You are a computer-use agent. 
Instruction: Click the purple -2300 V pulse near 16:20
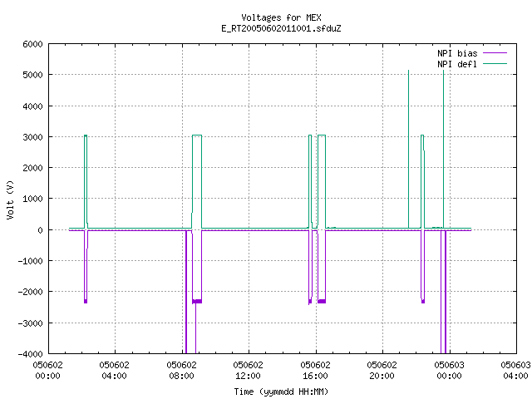[322, 268]
